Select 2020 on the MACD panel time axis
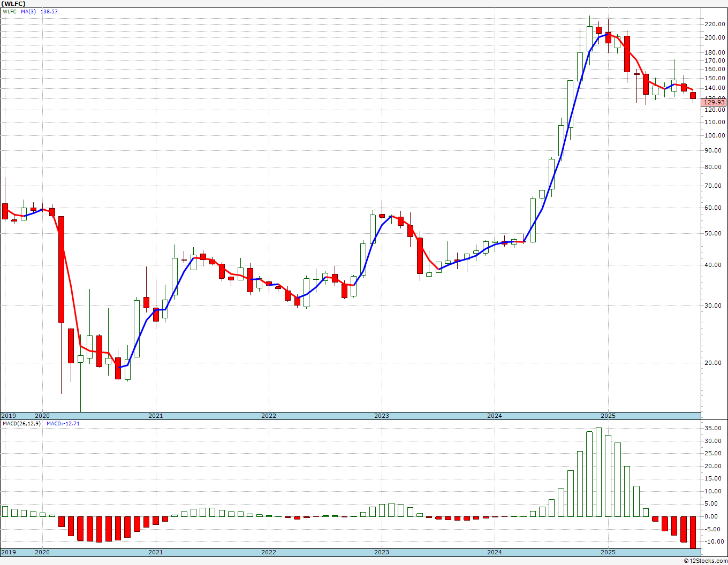728x565 pixels. click(x=42, y=552)
